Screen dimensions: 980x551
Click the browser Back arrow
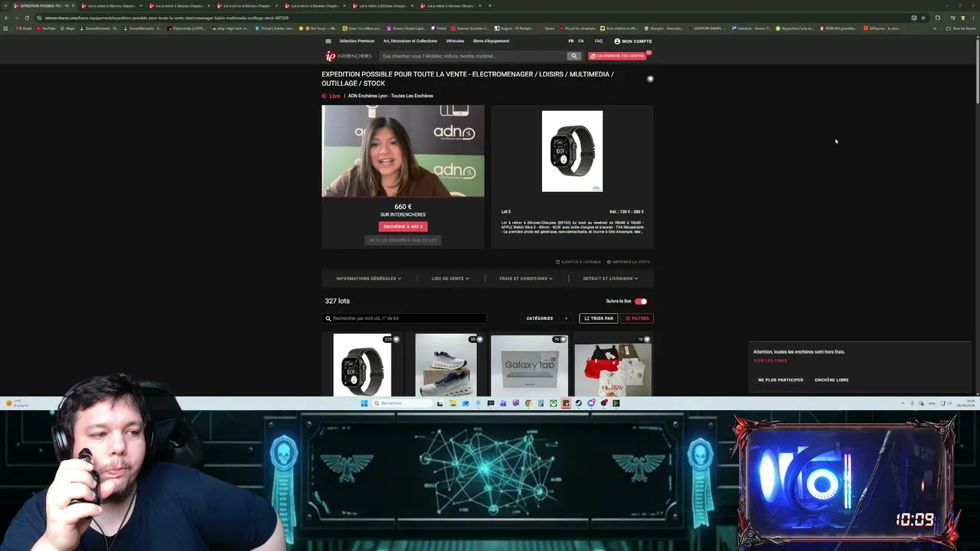6,18
